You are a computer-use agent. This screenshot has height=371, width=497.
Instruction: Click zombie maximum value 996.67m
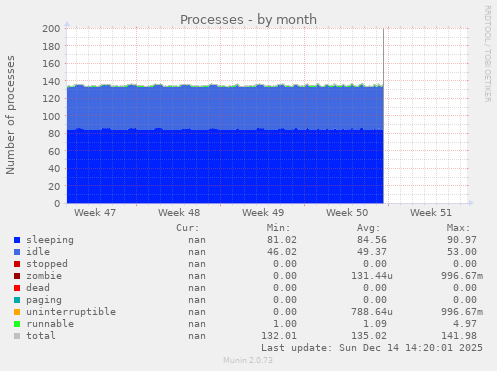coord(462,276)
